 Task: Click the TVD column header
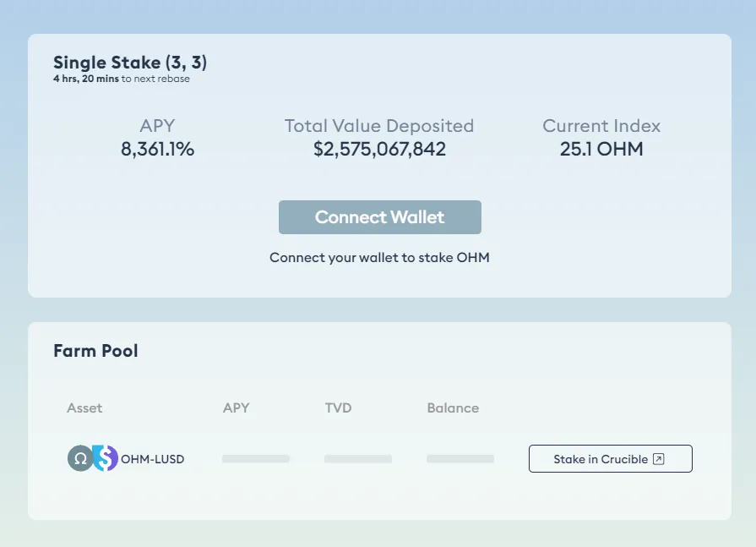tap(338, 408)
